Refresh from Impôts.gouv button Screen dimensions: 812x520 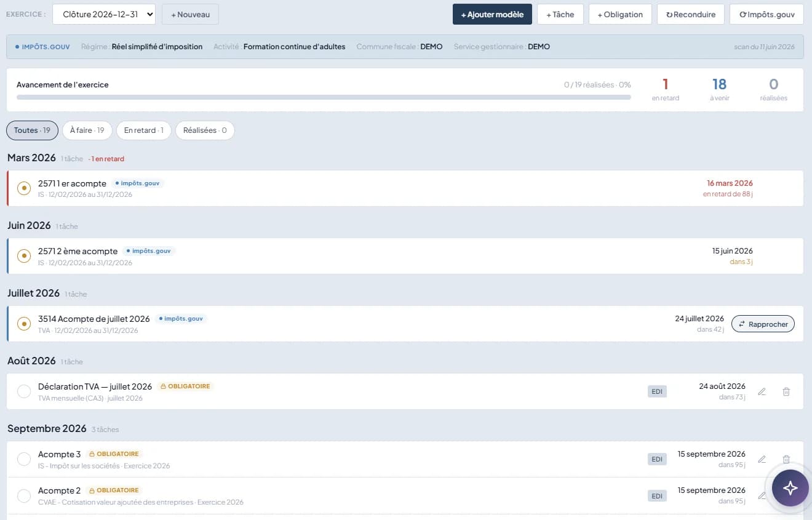766,14
